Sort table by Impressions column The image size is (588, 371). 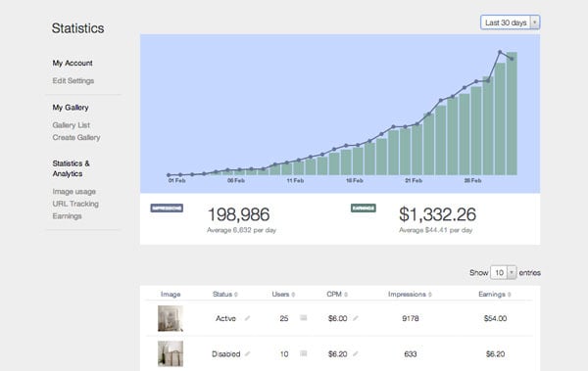410,295
